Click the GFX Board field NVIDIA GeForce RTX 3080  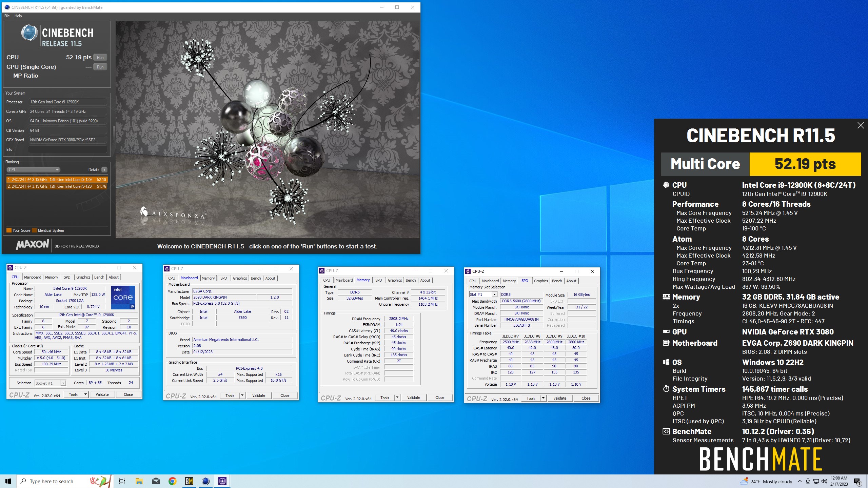[x=68, y=140]
